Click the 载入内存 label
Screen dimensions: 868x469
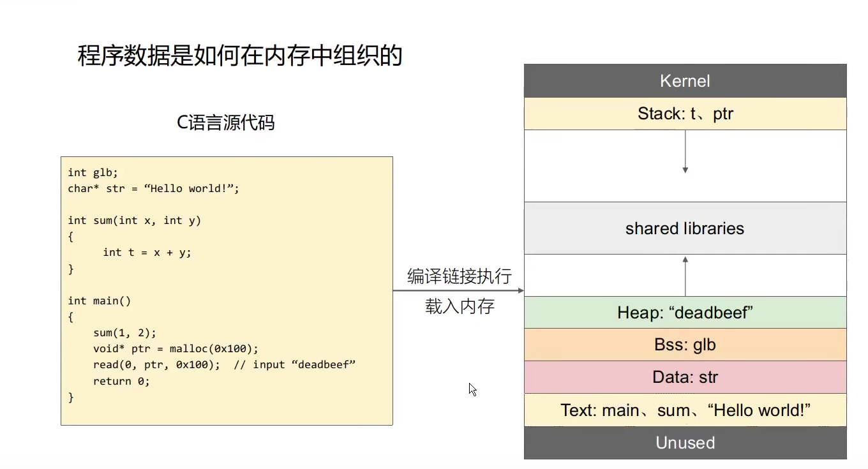[x=460, y=306]
